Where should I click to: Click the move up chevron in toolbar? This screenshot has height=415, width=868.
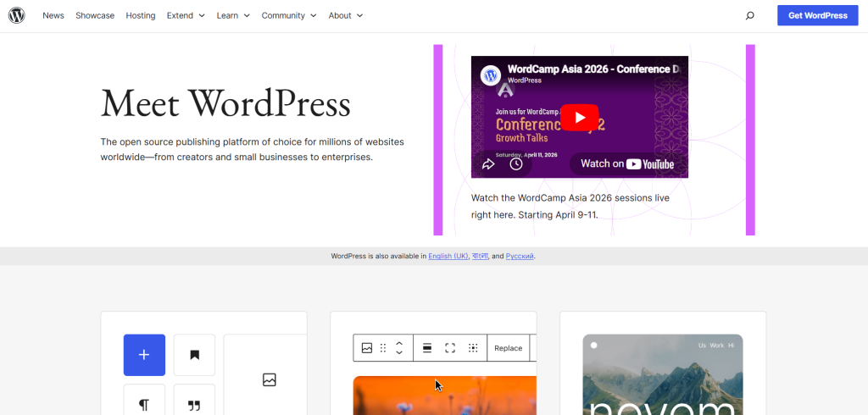coord(399,344)
